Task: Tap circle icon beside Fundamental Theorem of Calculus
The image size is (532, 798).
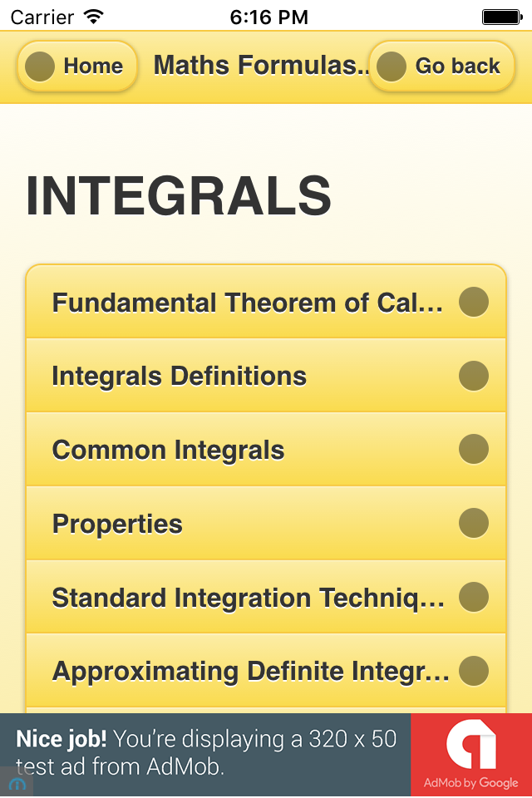Action: click(474, 302)
